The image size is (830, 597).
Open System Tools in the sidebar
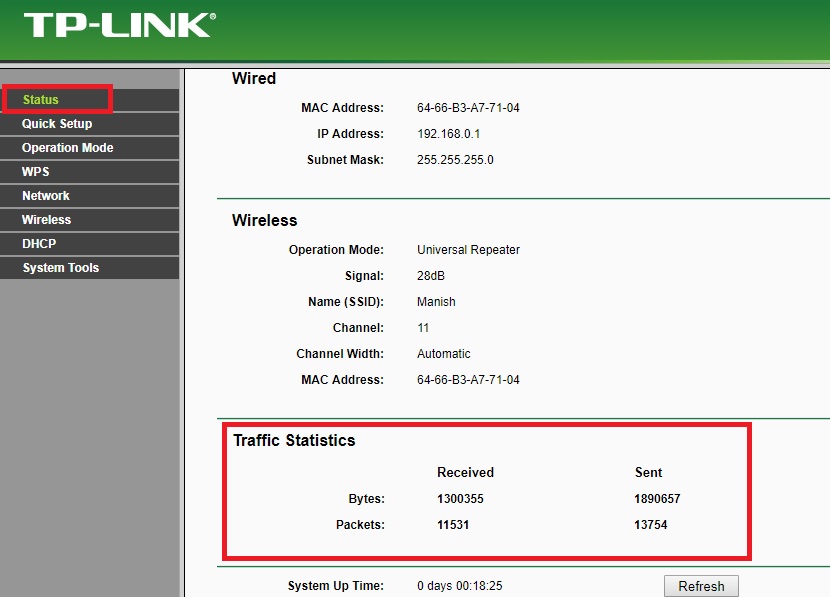tap(61, 268)
